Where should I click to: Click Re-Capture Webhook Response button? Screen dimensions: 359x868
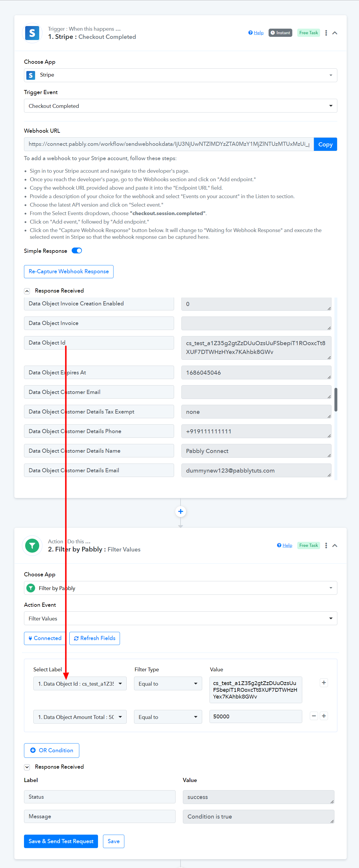pyautogui.click(x=68, y=272)
